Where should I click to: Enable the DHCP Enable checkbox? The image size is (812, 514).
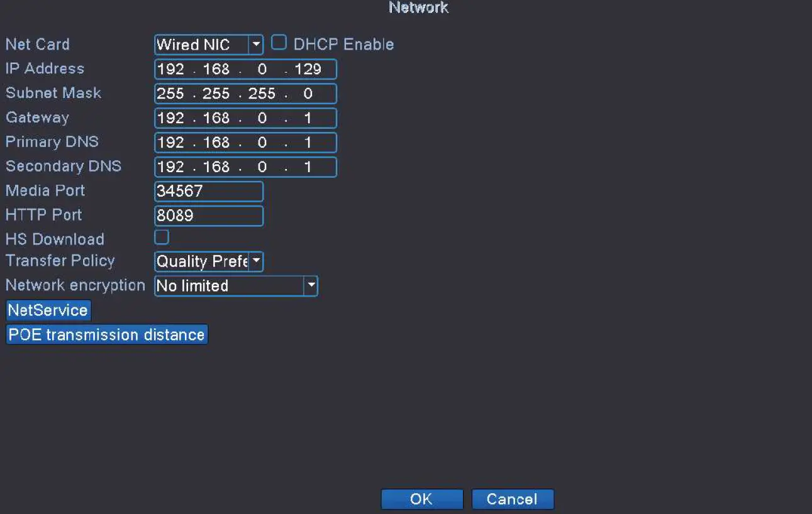(x=279, y=43)
